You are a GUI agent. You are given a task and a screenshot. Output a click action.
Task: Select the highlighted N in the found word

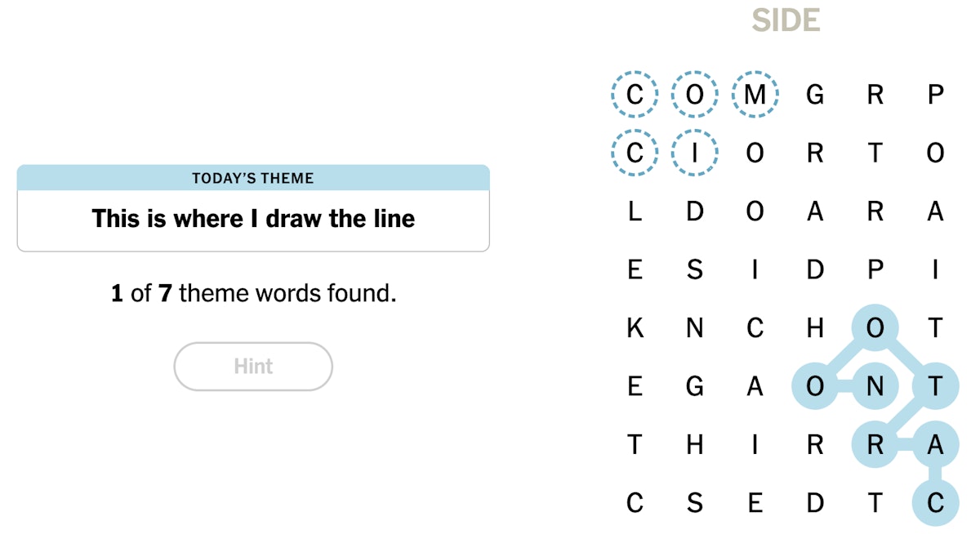tap(874, 386)
